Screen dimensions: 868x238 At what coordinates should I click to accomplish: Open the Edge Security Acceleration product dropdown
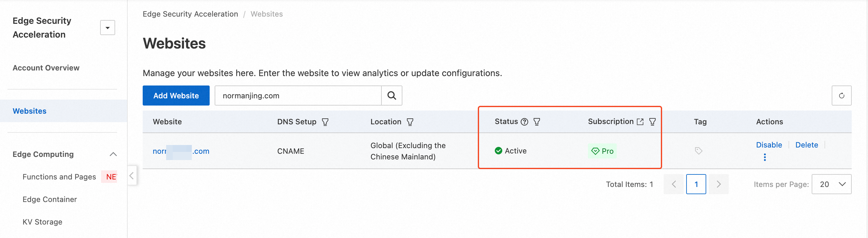point(108,28)
